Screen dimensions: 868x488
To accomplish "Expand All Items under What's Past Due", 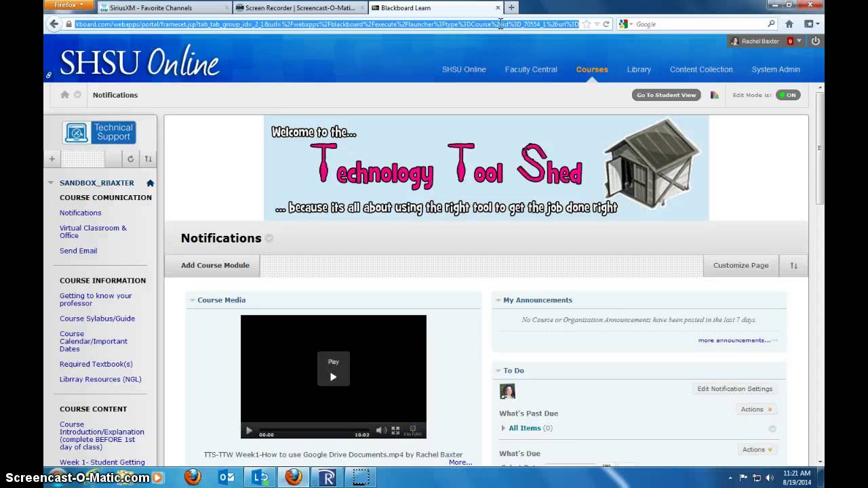I will [503, 428].
